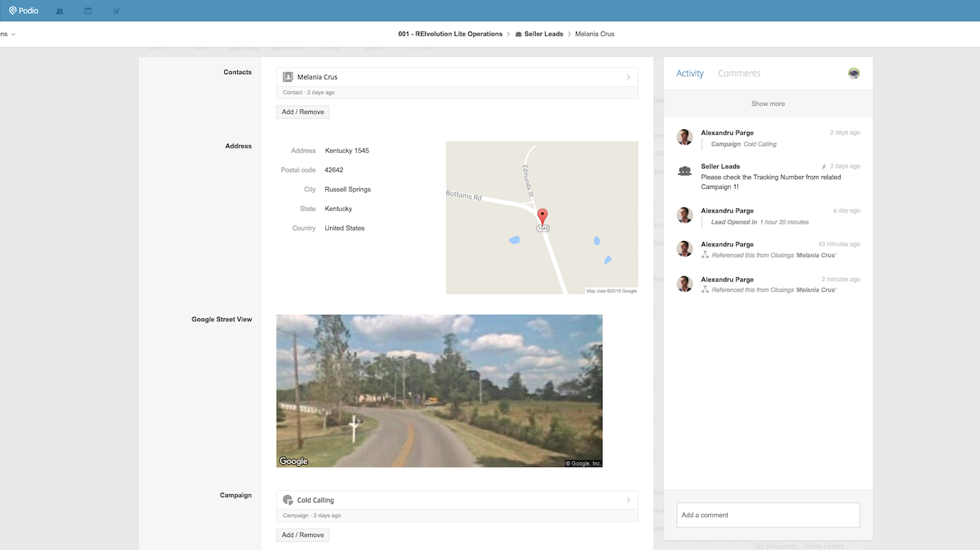The image size is (980, 550).
Task: Click the Google Street View image
Action: tap(439, 390)
